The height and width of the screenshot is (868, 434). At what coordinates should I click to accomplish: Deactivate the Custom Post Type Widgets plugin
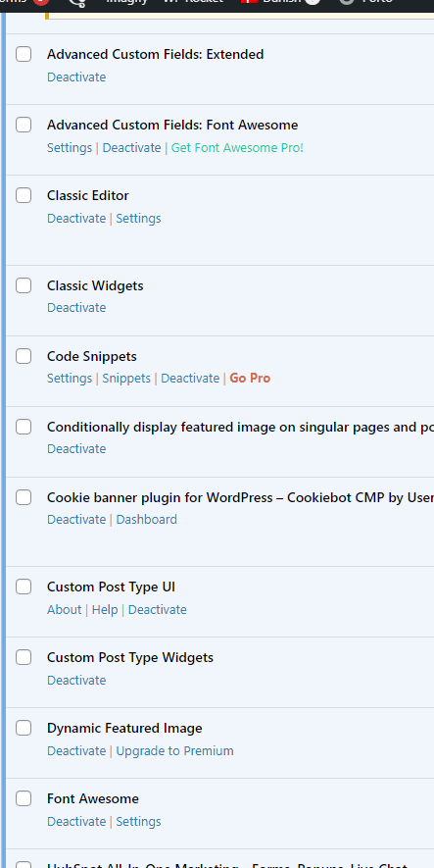click(76, 681)
